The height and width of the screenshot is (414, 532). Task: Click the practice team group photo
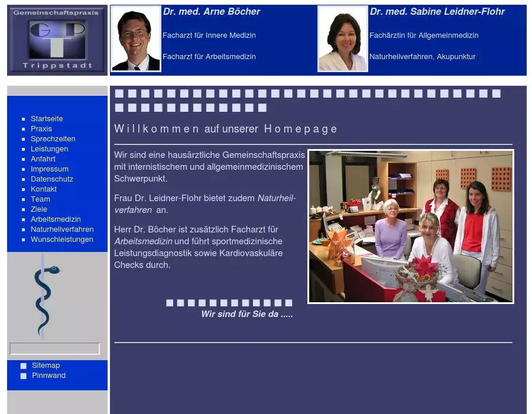tap(411, 227)
